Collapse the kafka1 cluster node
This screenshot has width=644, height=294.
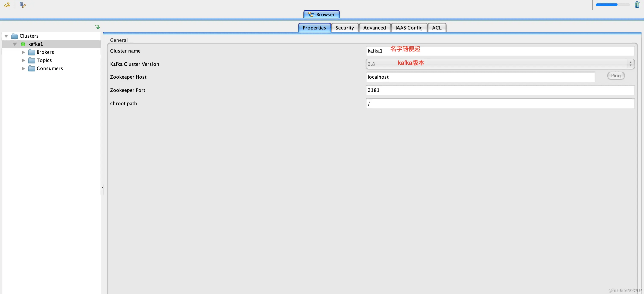point(15,44)
